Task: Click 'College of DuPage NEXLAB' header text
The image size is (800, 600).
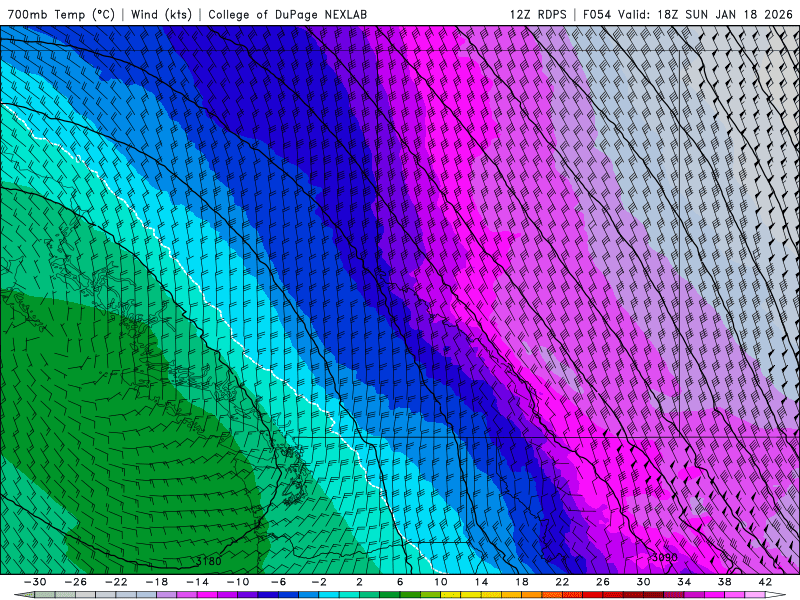Action: [287, 14]
